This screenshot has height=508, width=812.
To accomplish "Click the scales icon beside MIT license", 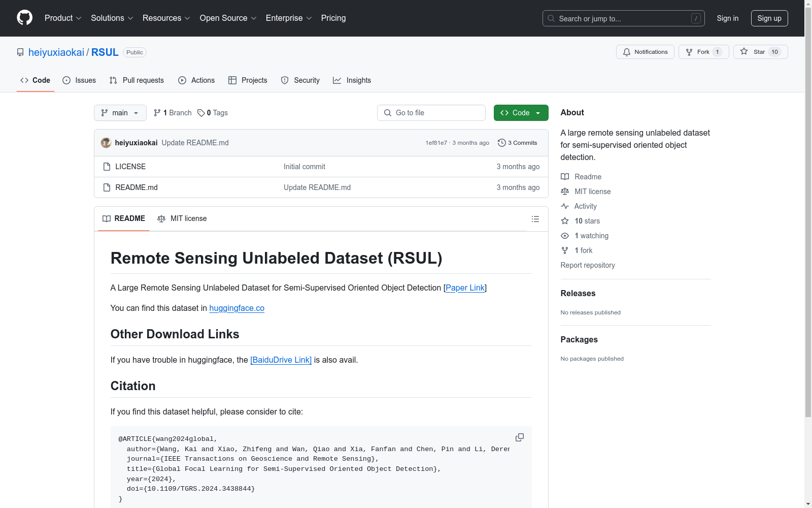I will click(565, 192).
